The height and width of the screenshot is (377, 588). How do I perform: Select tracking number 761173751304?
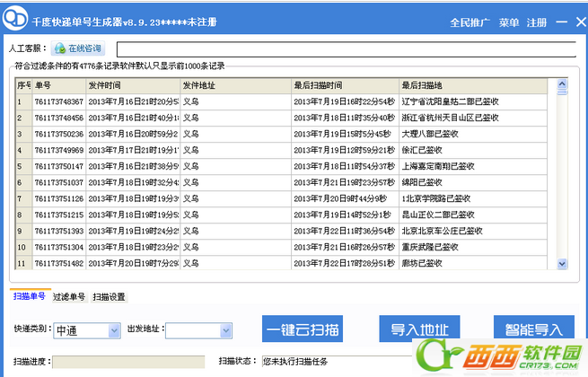[x=59, y=247]
